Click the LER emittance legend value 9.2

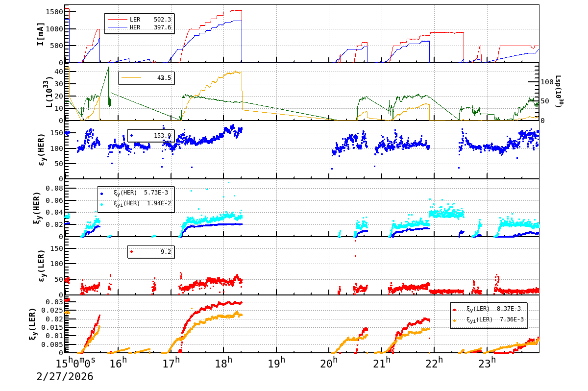click(166, 251)
